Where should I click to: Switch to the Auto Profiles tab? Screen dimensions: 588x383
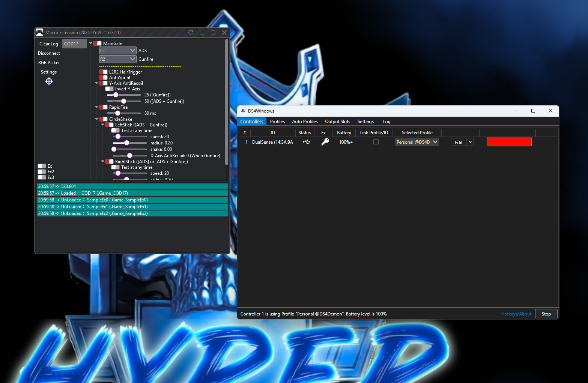coord(305,122)
